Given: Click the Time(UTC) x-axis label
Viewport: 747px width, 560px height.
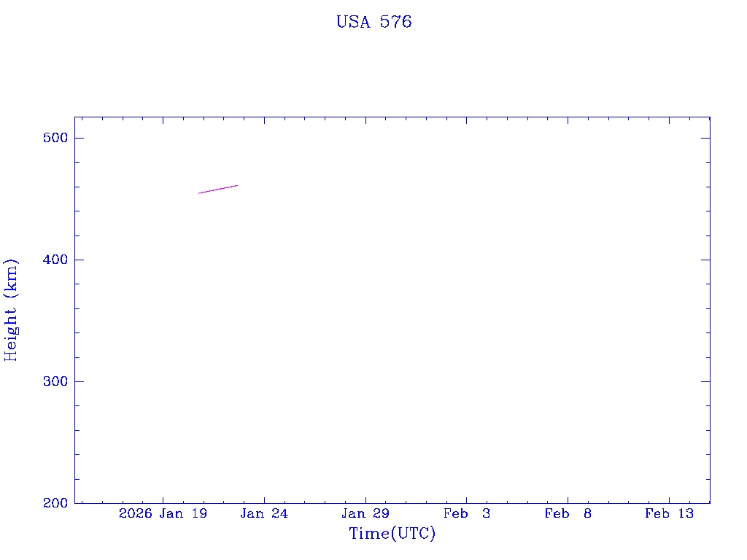Looking at the screenshot, I should click(x=392, y=534).
